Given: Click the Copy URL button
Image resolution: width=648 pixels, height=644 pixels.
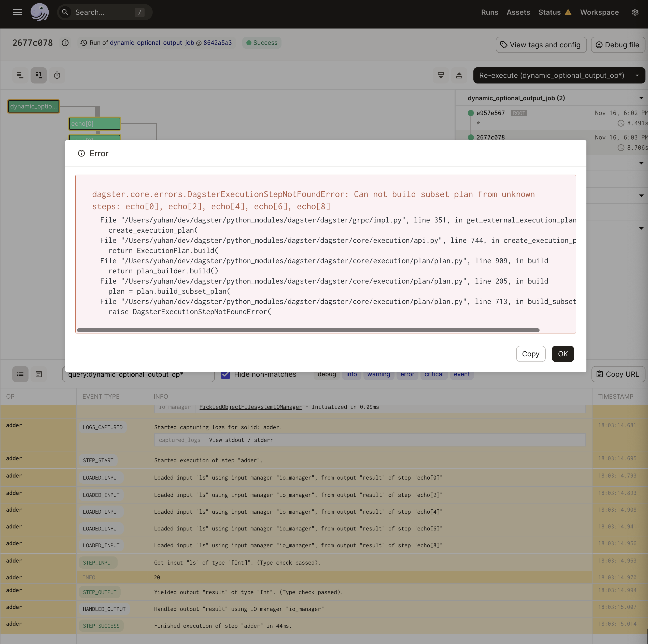Looking at the screenshot, I should point(618,374).
